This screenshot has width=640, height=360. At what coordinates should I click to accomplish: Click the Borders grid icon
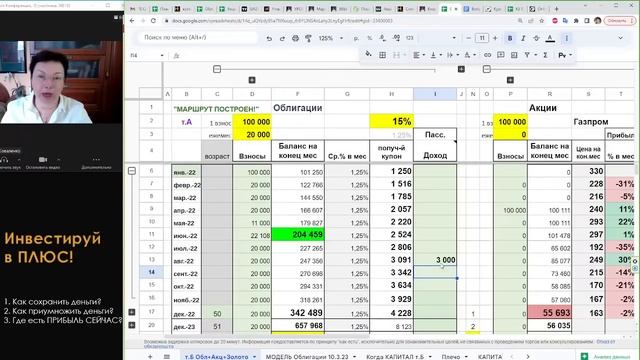click(382, 55)
